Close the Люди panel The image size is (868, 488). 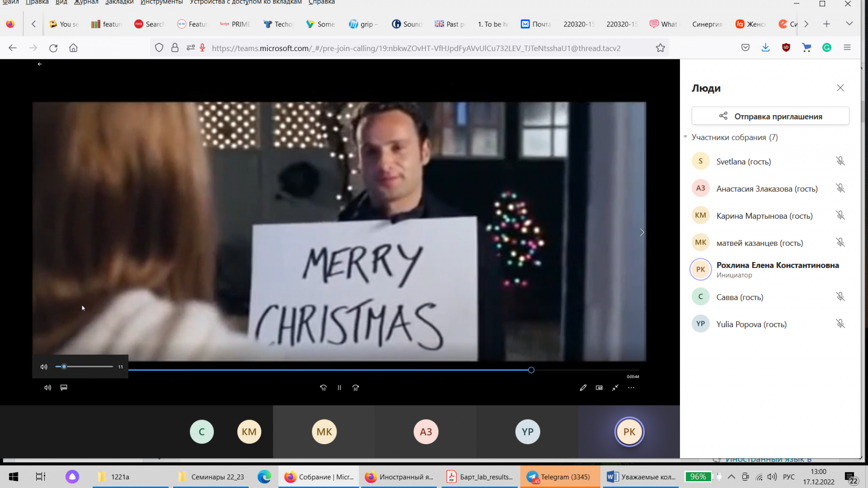841,88
